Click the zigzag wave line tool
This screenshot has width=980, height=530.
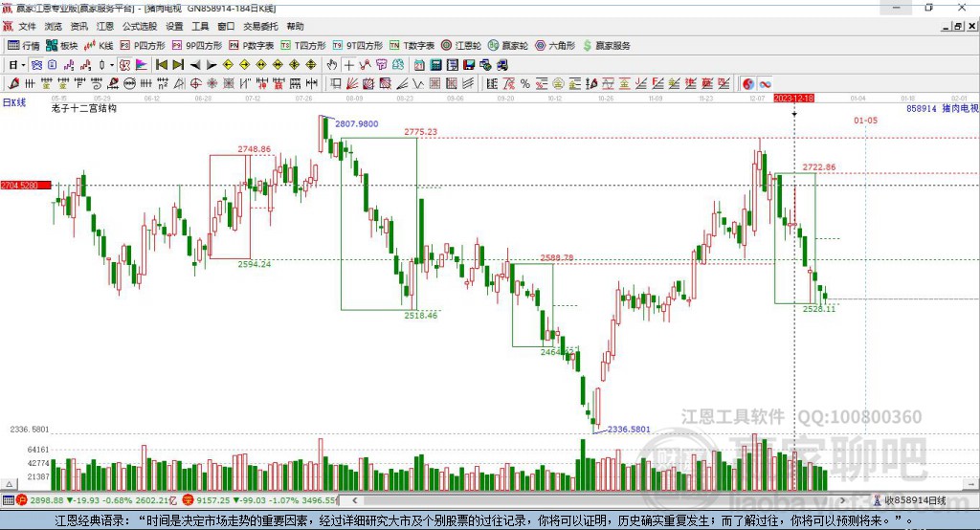click(x=418, y=84)
